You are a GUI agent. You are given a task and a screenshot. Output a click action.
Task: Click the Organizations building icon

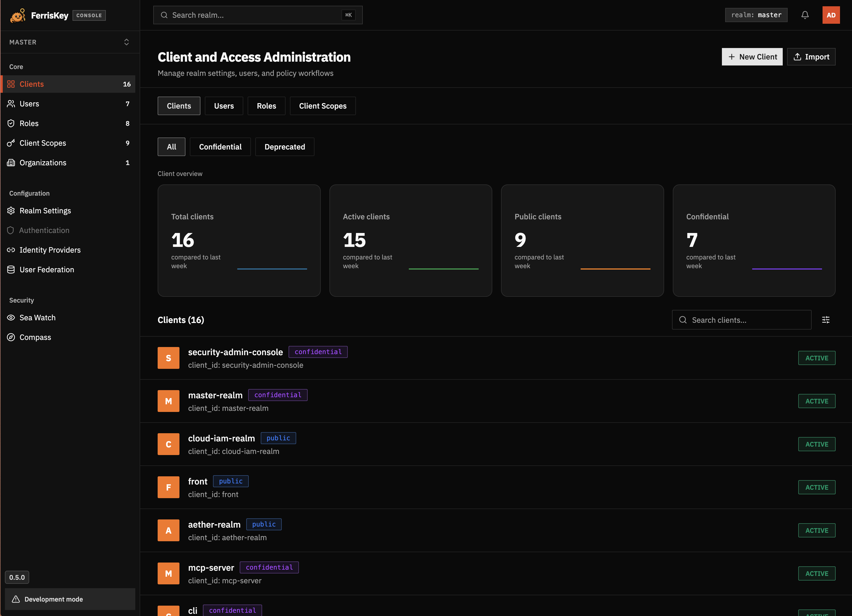11,163
